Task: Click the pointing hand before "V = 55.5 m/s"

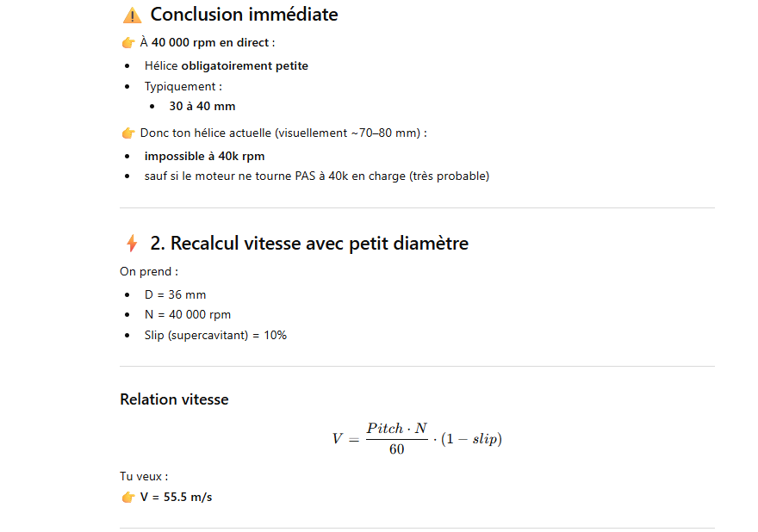Action: click(x=128, y=497)
